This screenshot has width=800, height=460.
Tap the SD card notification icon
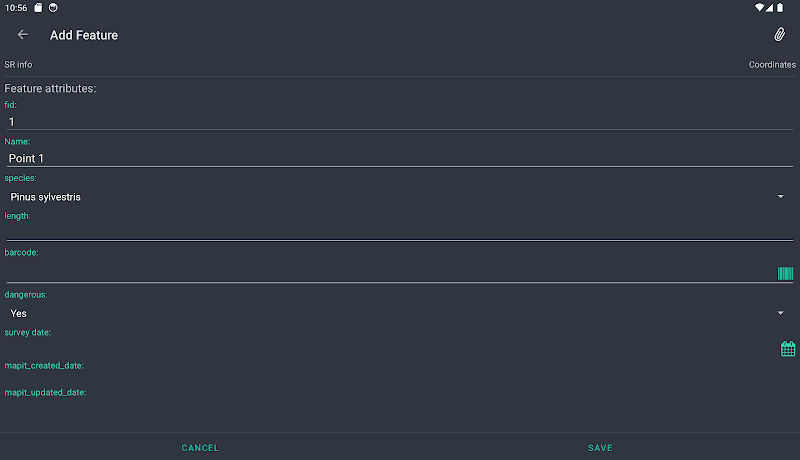pos(38,8)
